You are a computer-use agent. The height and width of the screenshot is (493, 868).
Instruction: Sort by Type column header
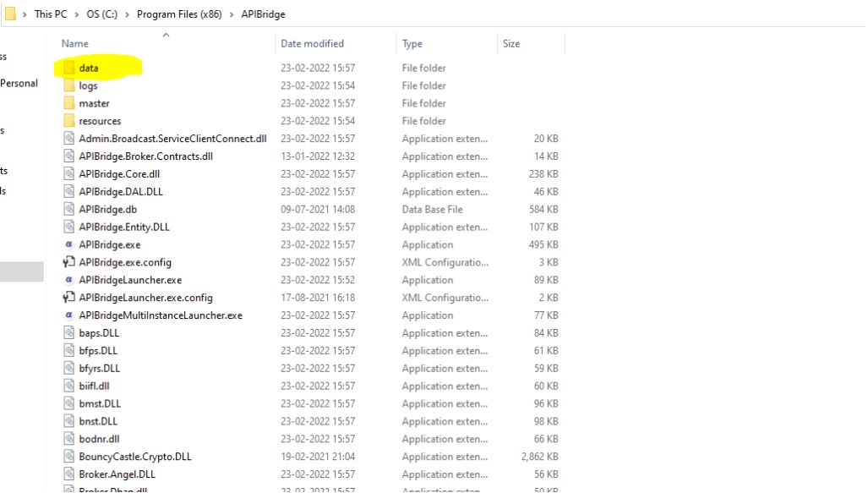[412, 44]
